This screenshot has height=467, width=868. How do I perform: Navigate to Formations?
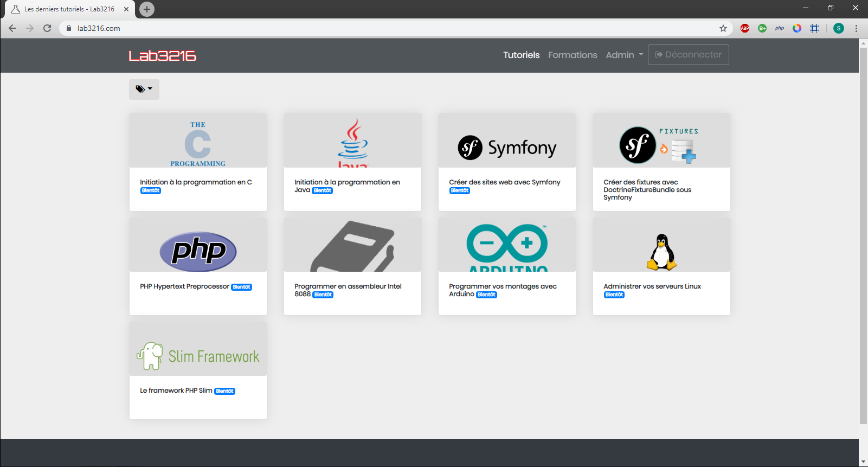tap(573, 55)
